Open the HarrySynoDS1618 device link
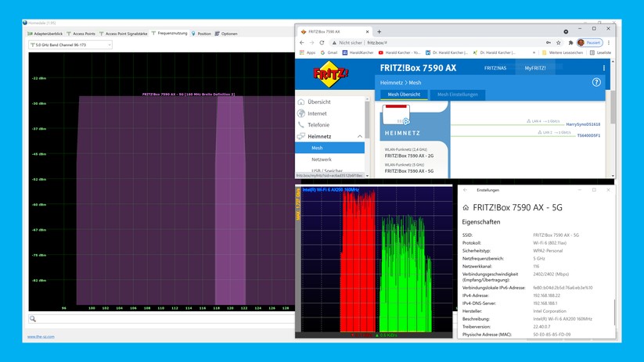The width and height of the screenshot is (644, 362). (583, 124)
